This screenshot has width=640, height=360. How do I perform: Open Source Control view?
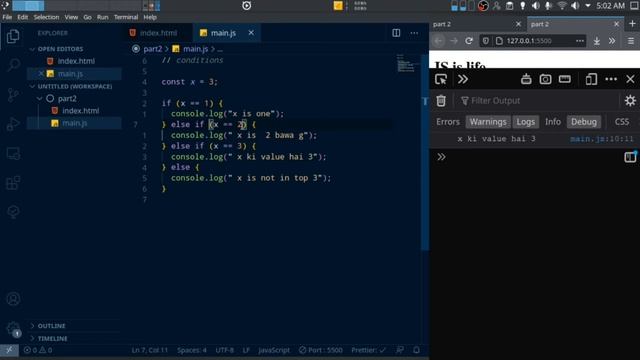point(13,95)
